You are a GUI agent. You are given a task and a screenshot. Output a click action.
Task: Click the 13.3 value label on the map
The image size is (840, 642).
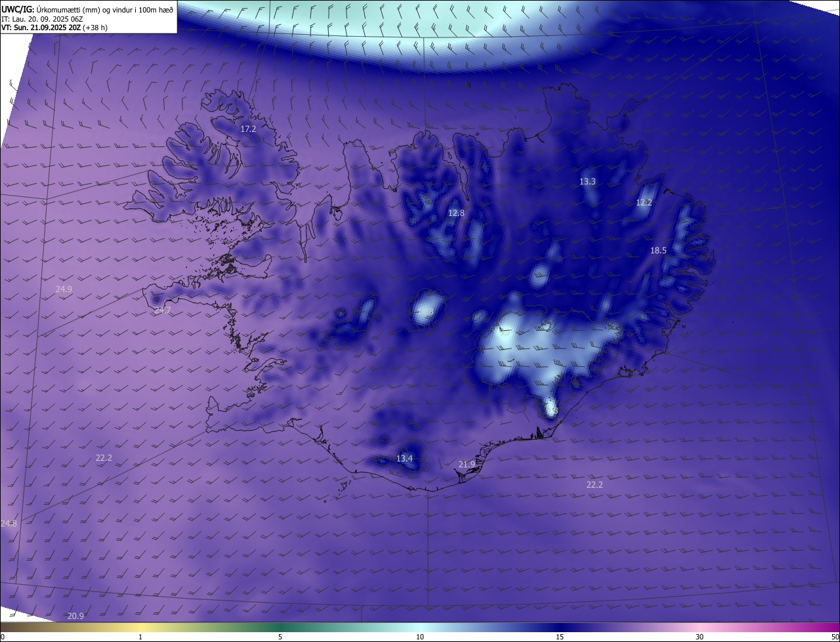[587, 182]
